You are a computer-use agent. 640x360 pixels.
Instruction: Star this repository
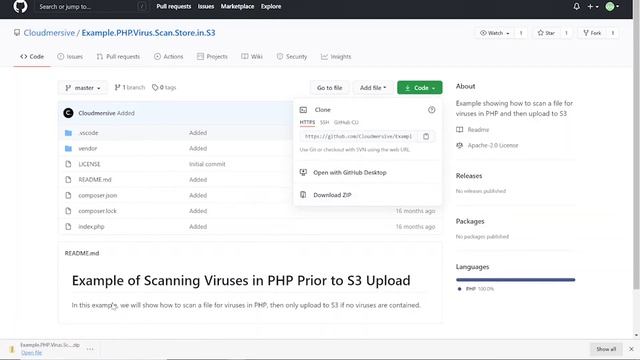coord(546,33)
